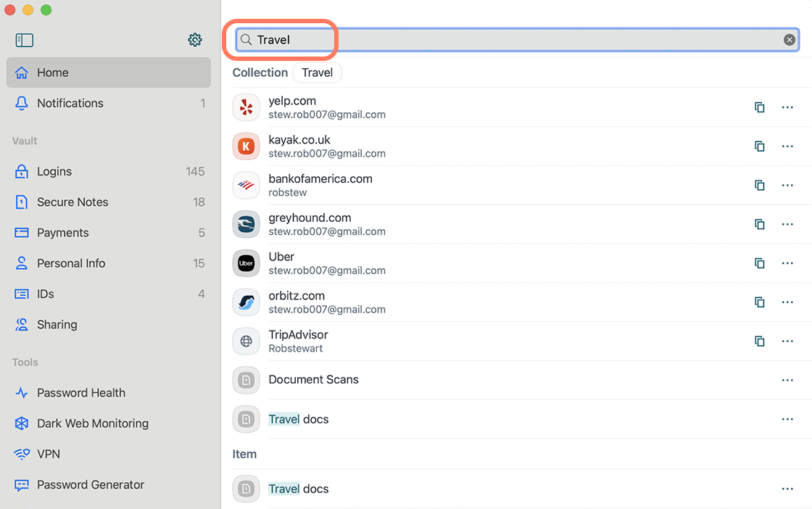Open more options for Document Scans
The height and width of the screenshot is (509, 812).
point(787,380)
